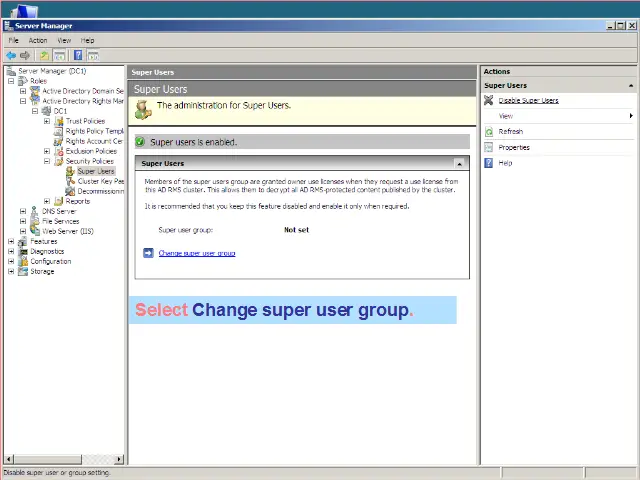Click the Trust Policies icon in tree
The image size is (640, 480).
click(x=59, y=121)
